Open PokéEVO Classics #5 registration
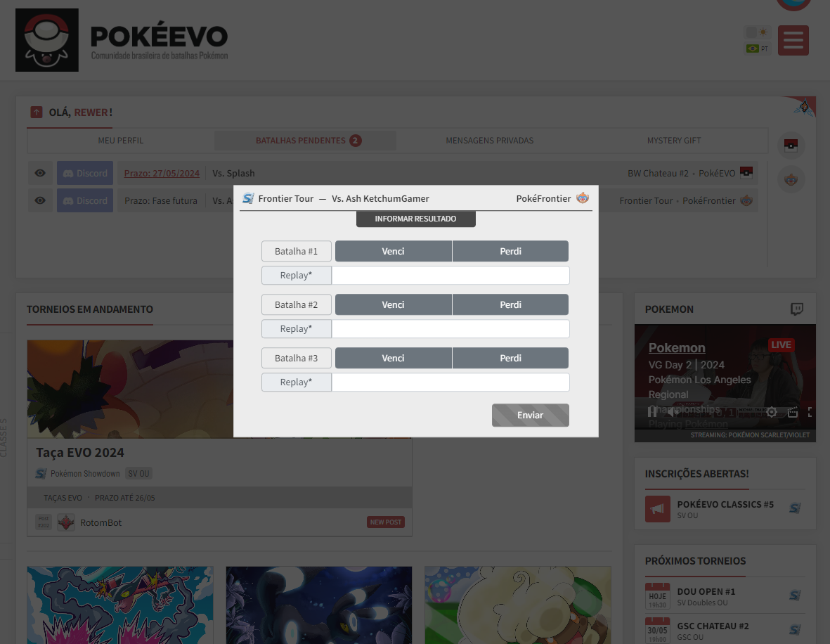Image resolution: width=830 pixels, height=644 pixels. coord(725,504)
